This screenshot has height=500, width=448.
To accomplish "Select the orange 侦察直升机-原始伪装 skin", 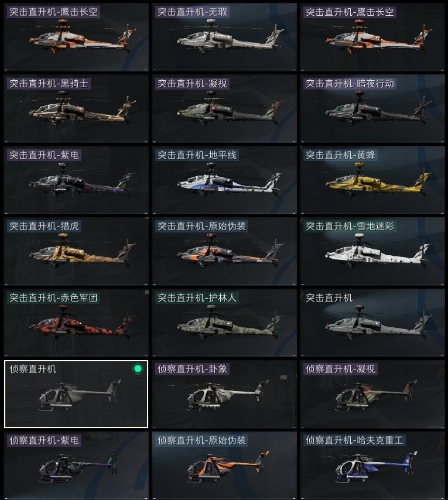I will [x=224, y=465].
